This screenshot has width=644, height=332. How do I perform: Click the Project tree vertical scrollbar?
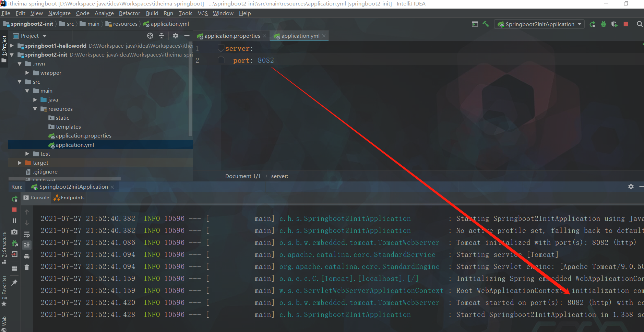point(190,89)
